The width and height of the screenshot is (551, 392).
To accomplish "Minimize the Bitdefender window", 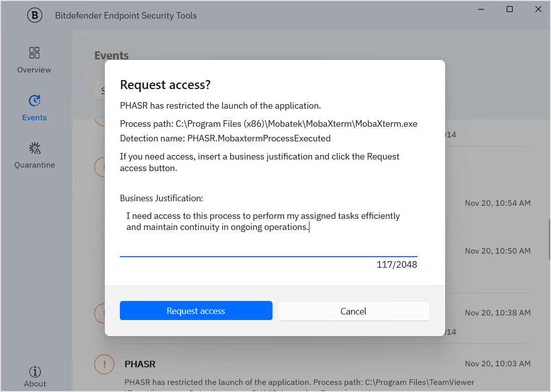I will (x=480, y=9).
